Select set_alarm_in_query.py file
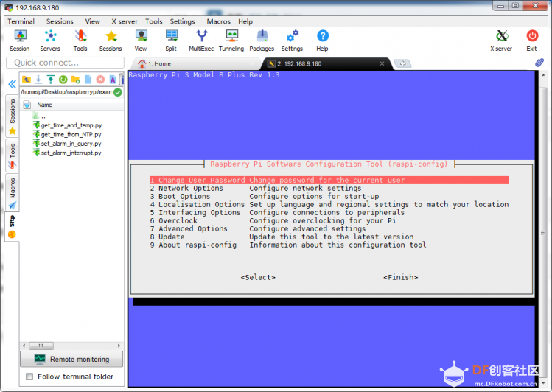The image size is (552, 392). 67,144
